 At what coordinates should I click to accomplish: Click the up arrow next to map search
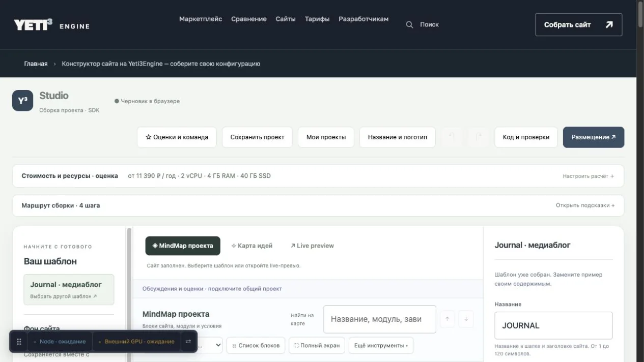pos(447,319)
